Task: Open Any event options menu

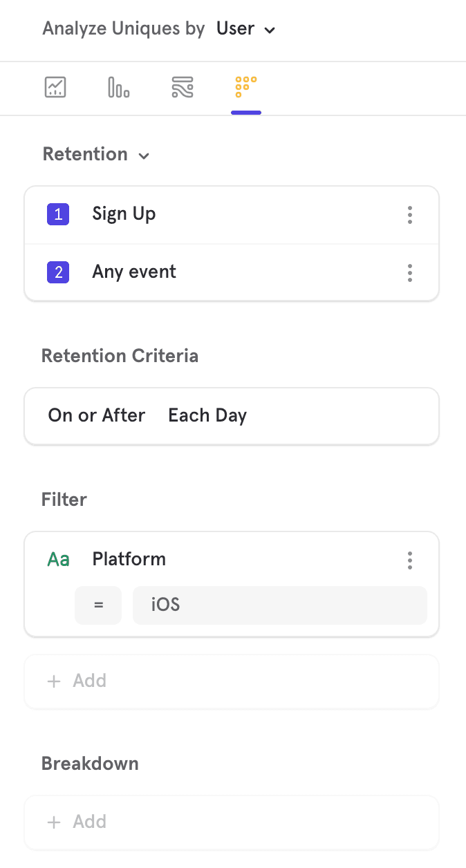Action: coord(410,272)
